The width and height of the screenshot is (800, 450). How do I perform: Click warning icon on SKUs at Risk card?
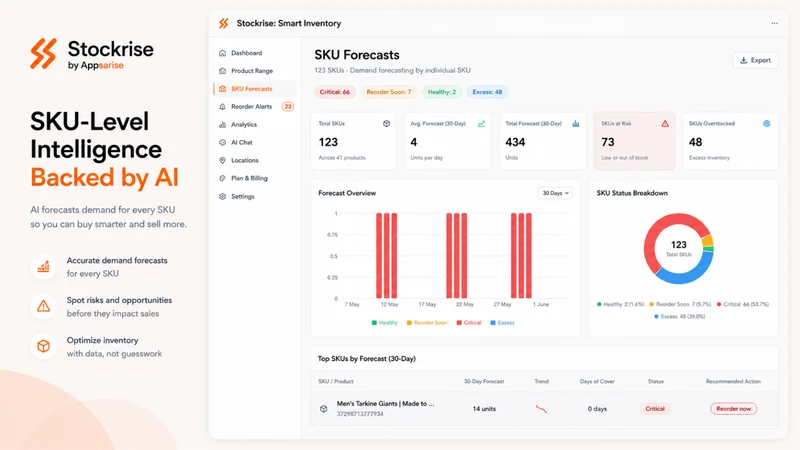tap(665, 123)
